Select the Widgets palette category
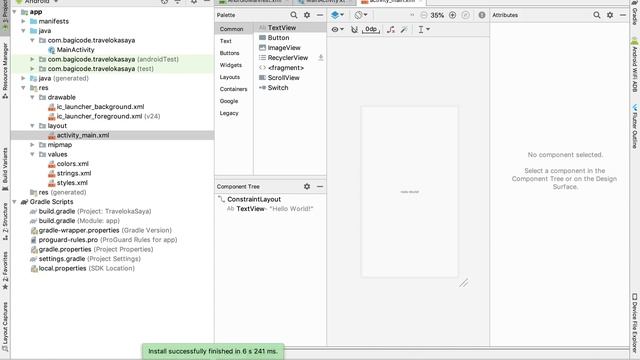640x360 pixels. click(231, 65)
